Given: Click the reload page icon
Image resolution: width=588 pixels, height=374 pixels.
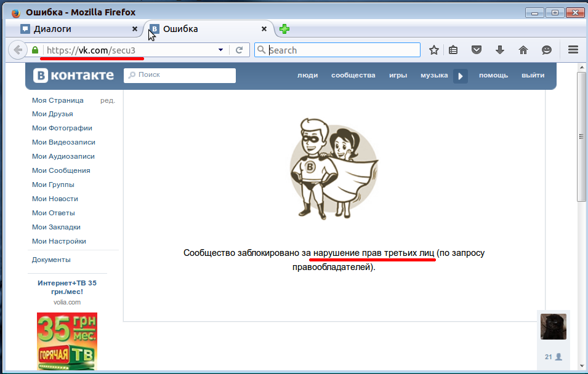Looking at the screenshot, I should pyautogui.click(x=240, y=50).
